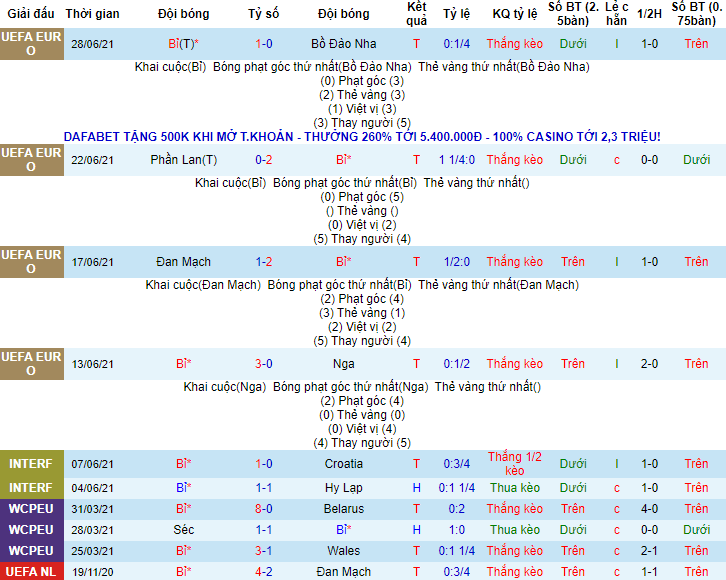Open the 4-2 score in UEFA NL row
726x580 pixels.
(x=264, y=572)
